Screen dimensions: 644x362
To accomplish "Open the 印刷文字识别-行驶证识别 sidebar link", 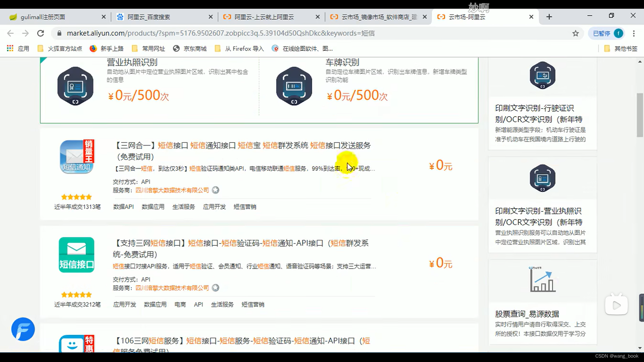I will (539, 114).
